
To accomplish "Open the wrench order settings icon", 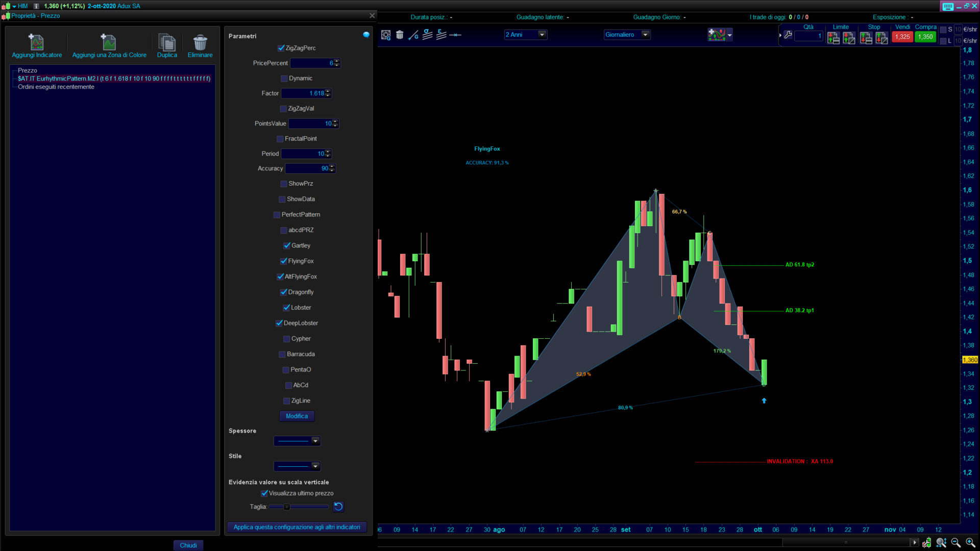I will coord(788,35).
